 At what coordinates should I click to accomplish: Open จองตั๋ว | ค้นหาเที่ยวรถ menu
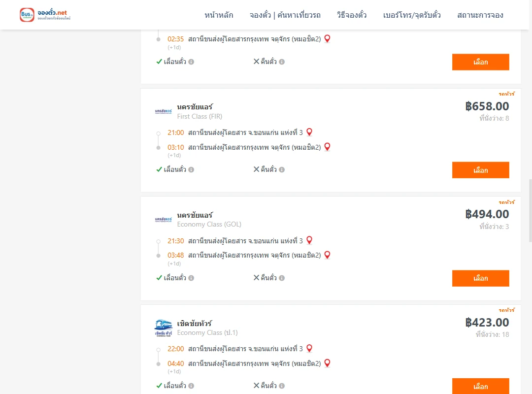tap(285, 15)
